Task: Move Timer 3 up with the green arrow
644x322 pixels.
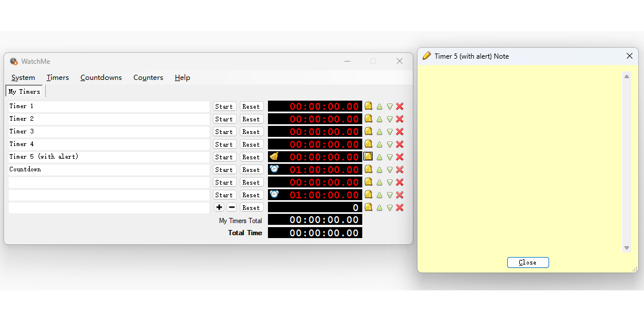Action: (379, 132)
